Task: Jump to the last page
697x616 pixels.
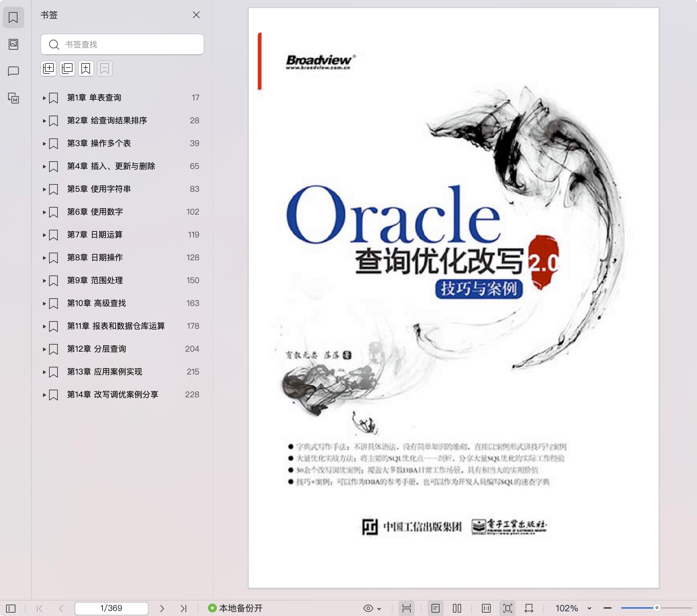Action: 183,608
